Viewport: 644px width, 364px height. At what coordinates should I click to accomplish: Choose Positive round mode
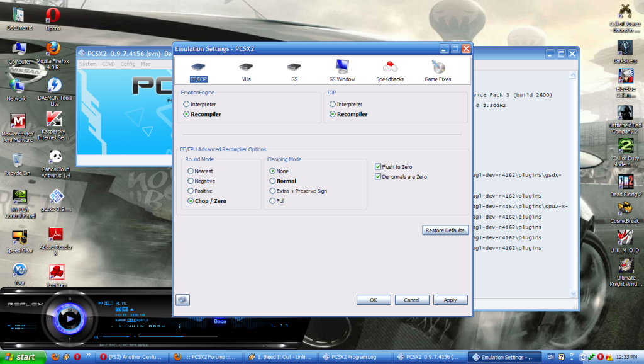[200, 191]
